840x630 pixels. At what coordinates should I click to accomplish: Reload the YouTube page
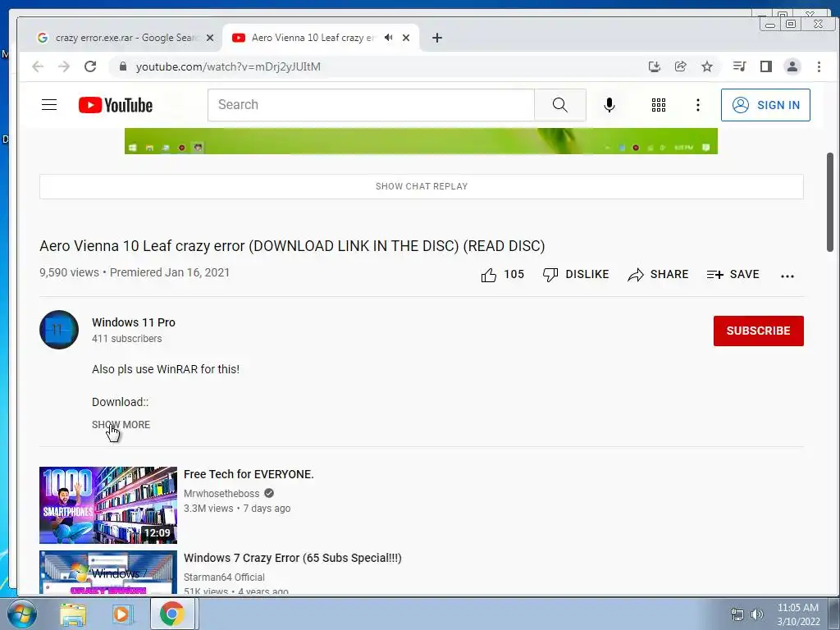(x=90, y=66)
